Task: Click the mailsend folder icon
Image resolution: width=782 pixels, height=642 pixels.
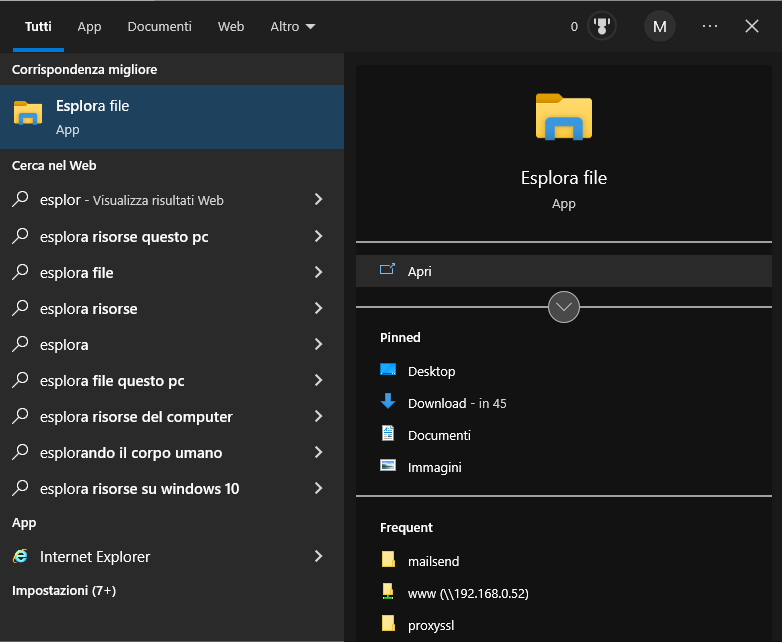Action: (x=388, y=559)
